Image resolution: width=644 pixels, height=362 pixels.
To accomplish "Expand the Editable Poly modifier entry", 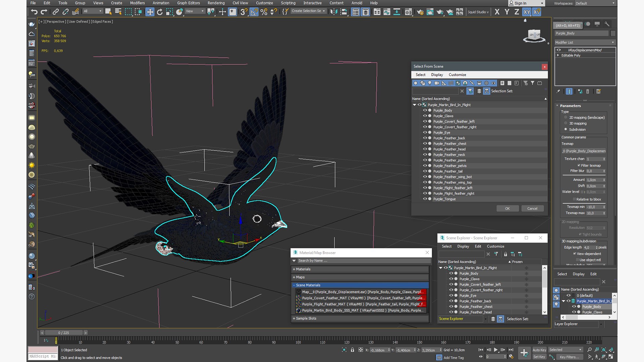I will tap(558, 55).
